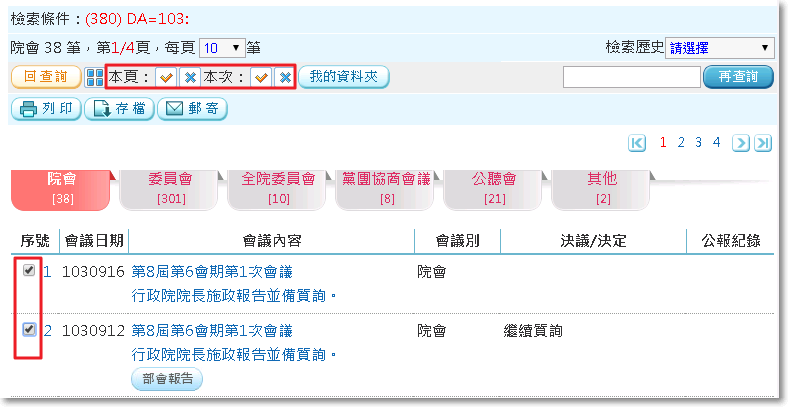Click the 本頁 deselect-all X icon
The width and height of the screenshot is (788, 407).
pyautogui.click(x=189, y=77)
